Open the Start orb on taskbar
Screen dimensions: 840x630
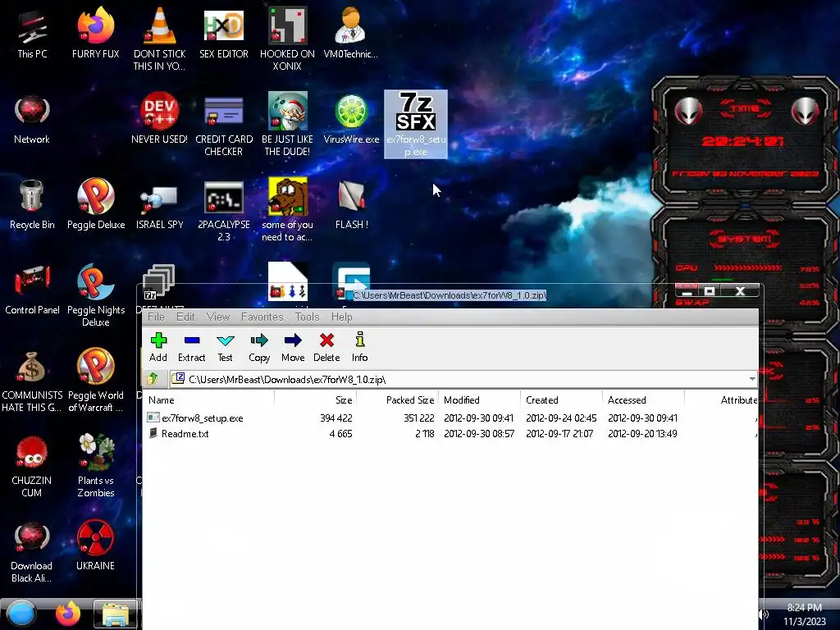(21, 614)
